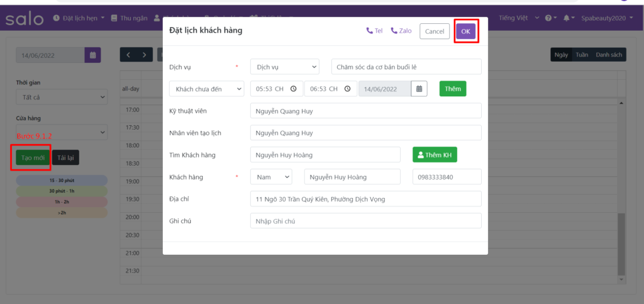Screen dimensions: 644x304
Task: Go to previous day with left arrow
Action: click(128, 55)
